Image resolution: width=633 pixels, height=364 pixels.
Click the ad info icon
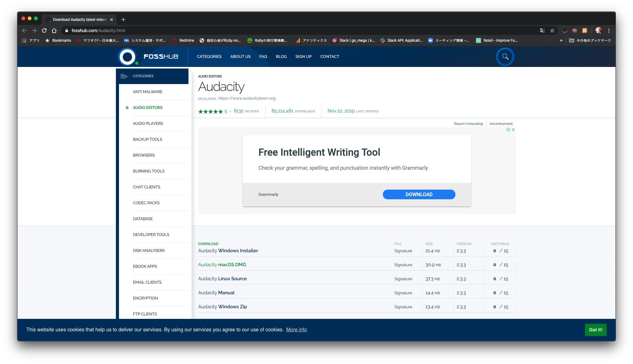click(508, 130)
